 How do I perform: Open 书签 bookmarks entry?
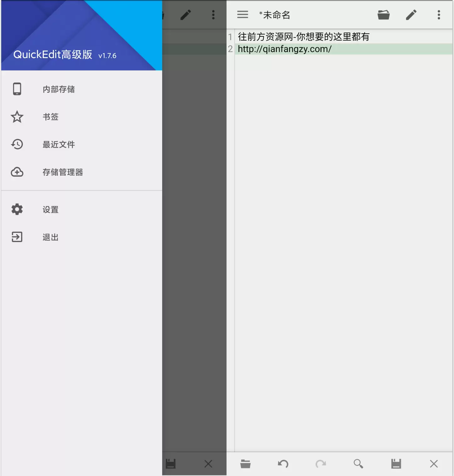(x=82, y=117)
